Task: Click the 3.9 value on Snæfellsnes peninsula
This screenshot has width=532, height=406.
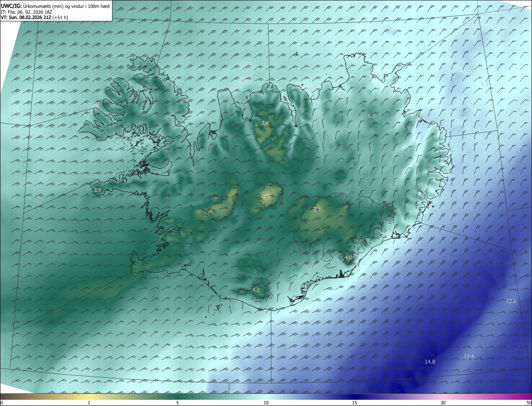Action: (97, 190)
